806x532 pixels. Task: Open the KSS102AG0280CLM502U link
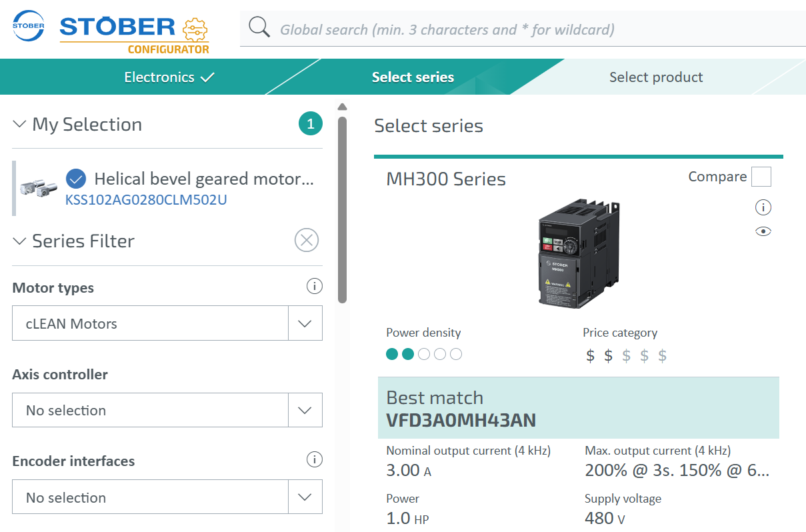point(146,199)
